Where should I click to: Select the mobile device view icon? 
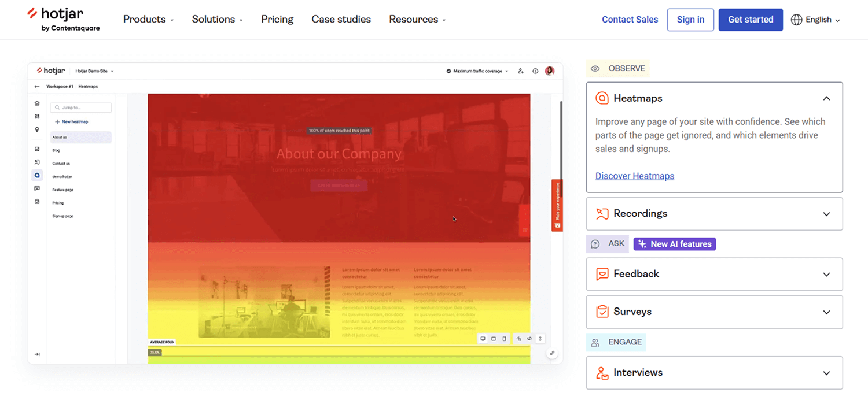tap(505, 339)
